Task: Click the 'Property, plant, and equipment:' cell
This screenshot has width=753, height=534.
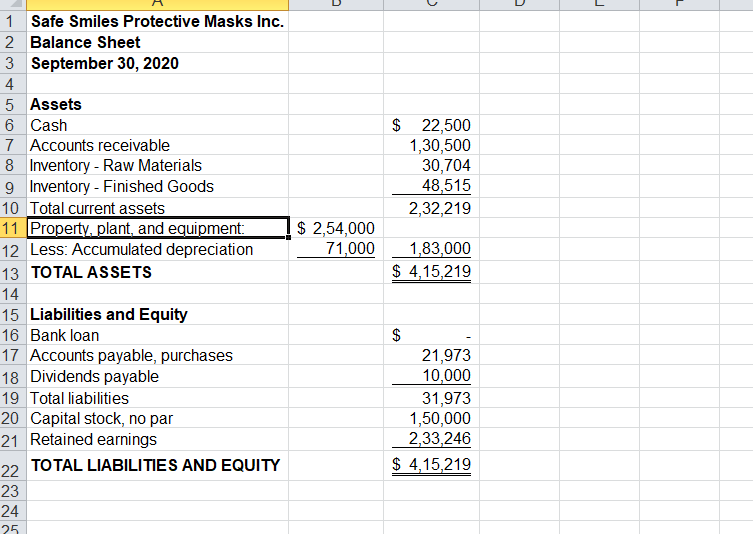Action: tap(158, 228)
